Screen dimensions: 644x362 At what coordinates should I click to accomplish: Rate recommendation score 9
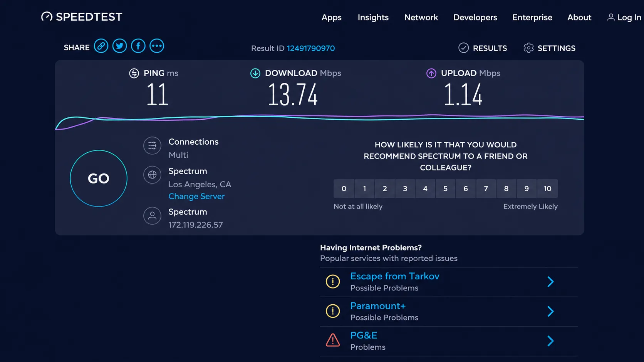tap(527, 189)
